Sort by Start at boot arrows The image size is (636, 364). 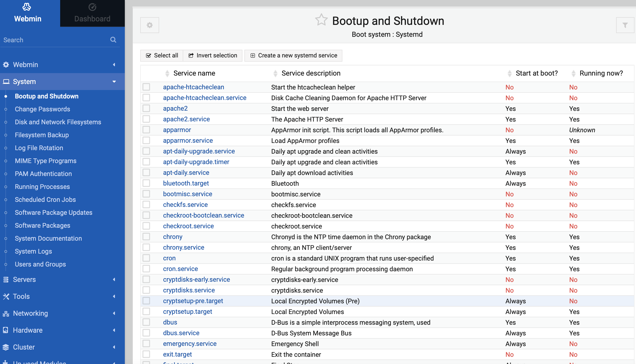[x=509, y=73]
